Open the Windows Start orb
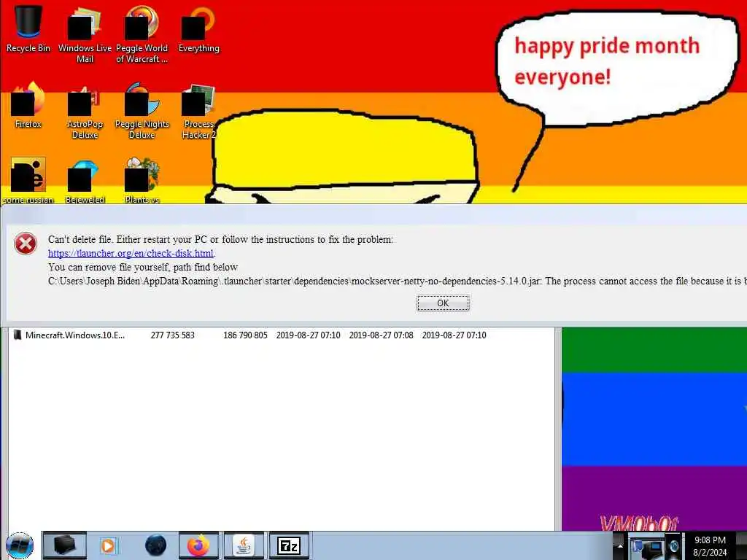 20,545
